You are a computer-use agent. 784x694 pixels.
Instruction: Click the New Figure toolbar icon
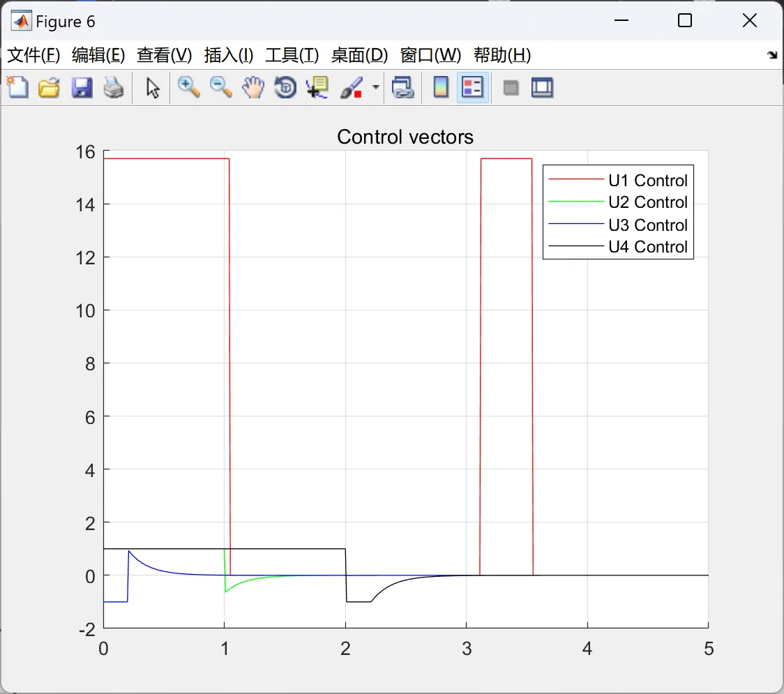tap(18, 88)
